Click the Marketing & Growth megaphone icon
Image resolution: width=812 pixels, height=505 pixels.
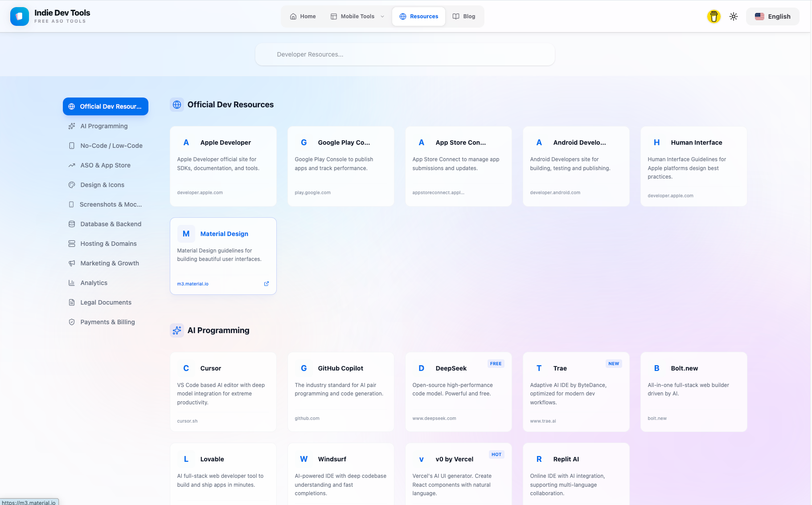pyautogui.click(x=72, y=263)
